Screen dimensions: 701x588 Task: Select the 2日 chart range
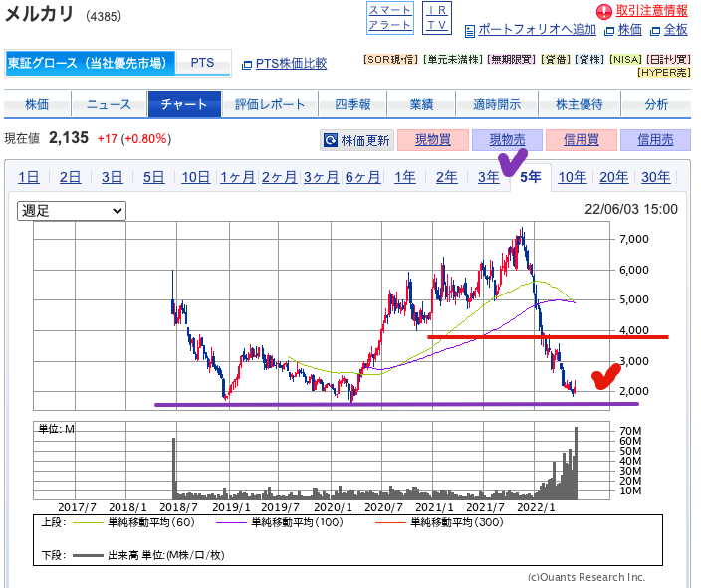coord(70,177)
